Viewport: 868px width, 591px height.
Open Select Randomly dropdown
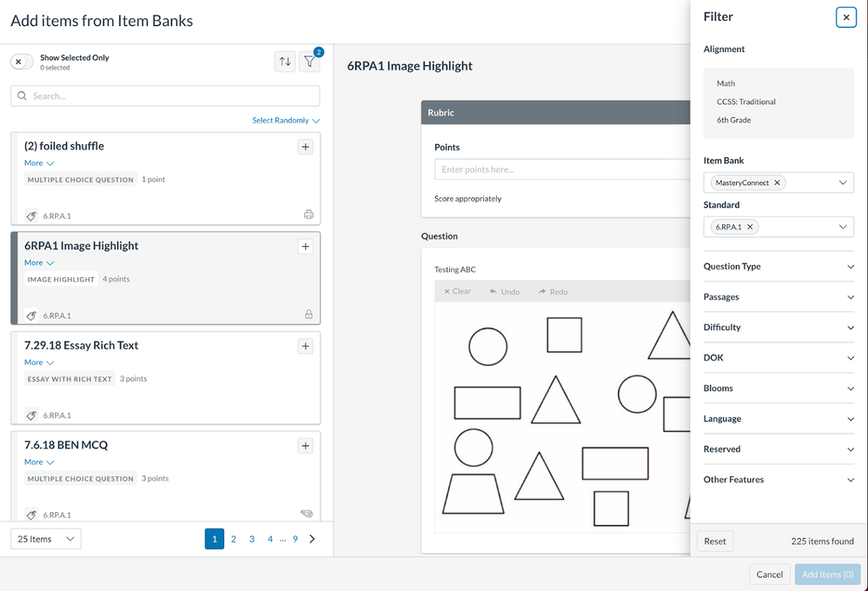point(286,121)
